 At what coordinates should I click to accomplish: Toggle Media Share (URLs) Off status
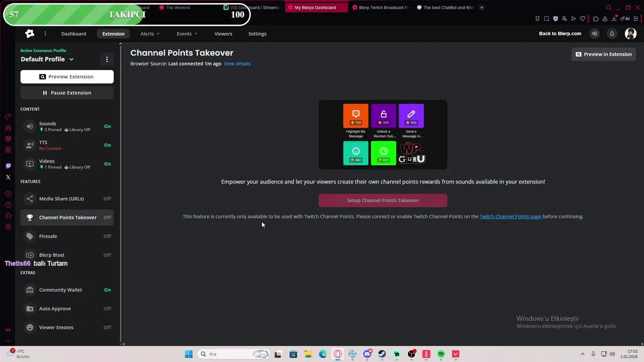click(x=107, y=199)
